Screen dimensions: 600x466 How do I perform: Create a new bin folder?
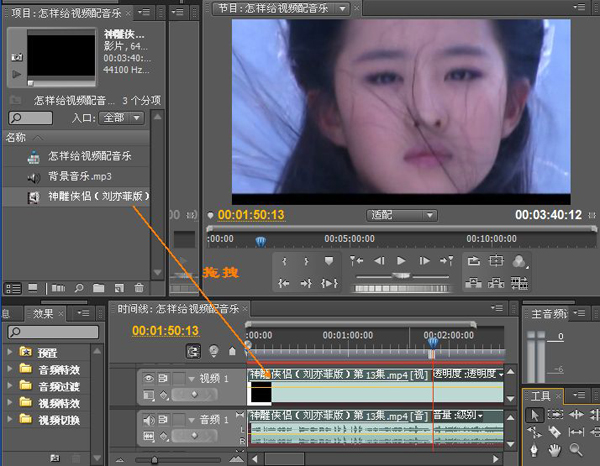(x=99, y=288)
